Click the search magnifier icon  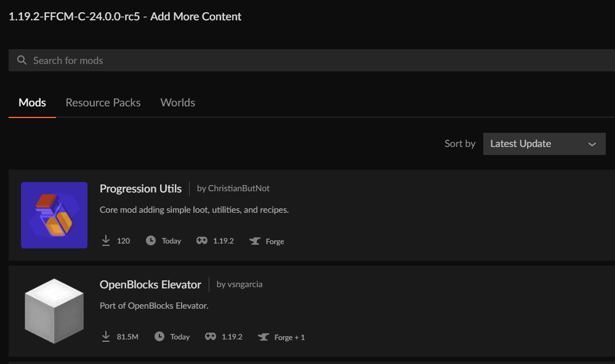click(22, 60)
